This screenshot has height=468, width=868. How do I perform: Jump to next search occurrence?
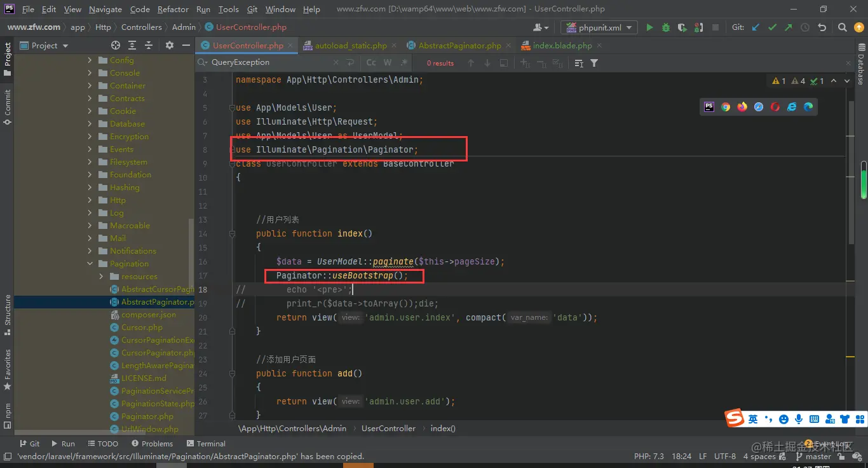click(487, 63)
